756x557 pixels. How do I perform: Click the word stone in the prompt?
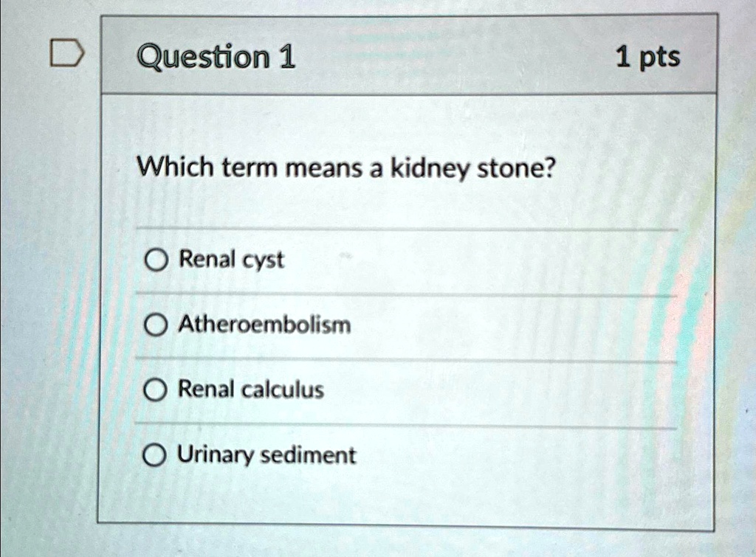[x=516, y=168]
